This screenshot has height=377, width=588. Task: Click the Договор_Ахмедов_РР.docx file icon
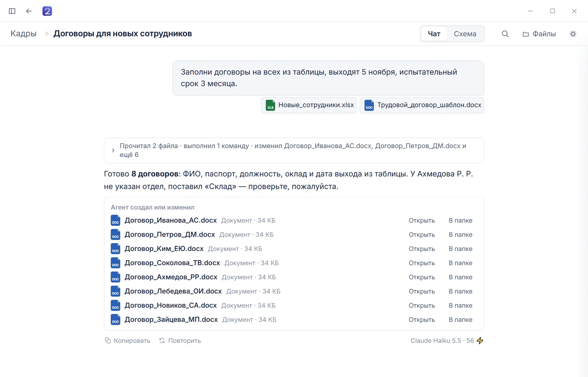pos(115,277)
